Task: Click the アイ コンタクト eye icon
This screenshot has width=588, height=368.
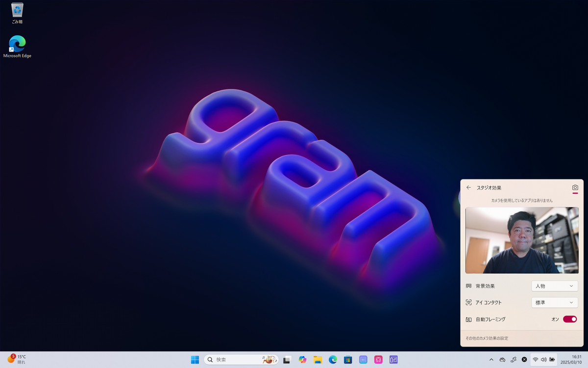Action: click(468, 303)
